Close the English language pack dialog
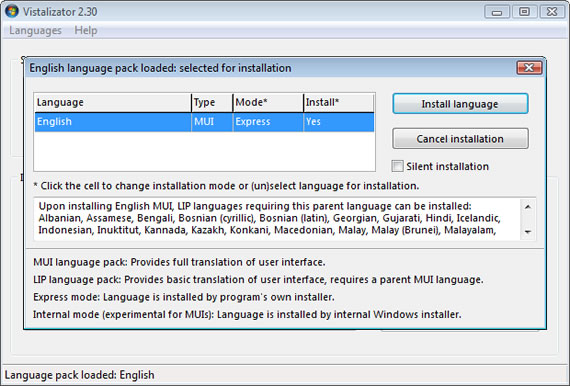The width and height of the screenshot is (570, 386). click(529, 68)
